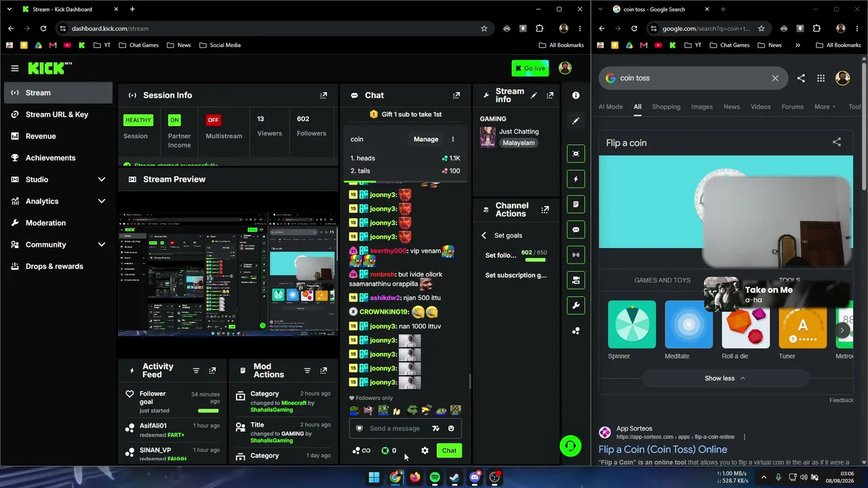Switch to the Shopping search tab
Image resolution: width=868 pixels, height=488 pixels.
pos(666,106)
